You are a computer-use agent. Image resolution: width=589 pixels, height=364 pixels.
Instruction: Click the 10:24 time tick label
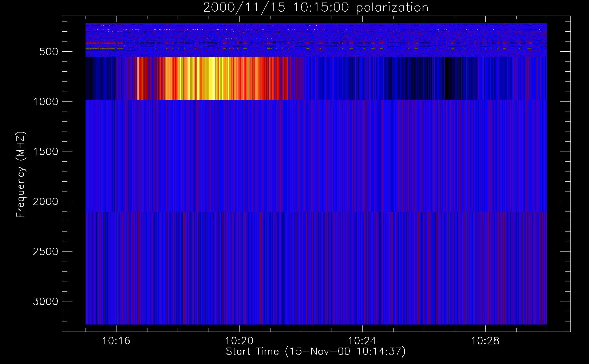[x=362, y=341]
